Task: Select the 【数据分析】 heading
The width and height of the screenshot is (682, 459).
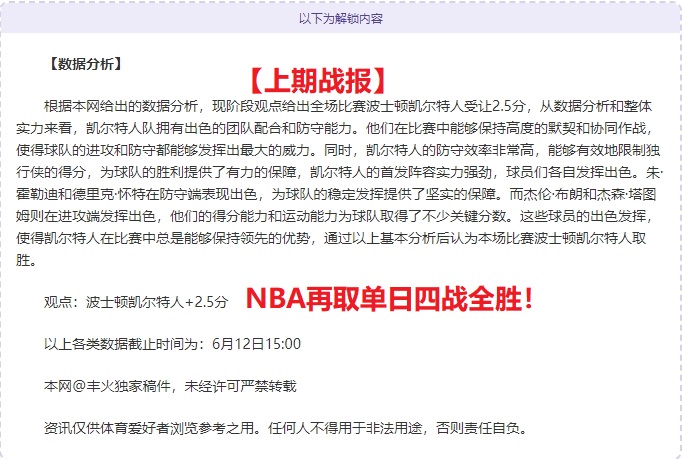Action: tap(85, 64)
